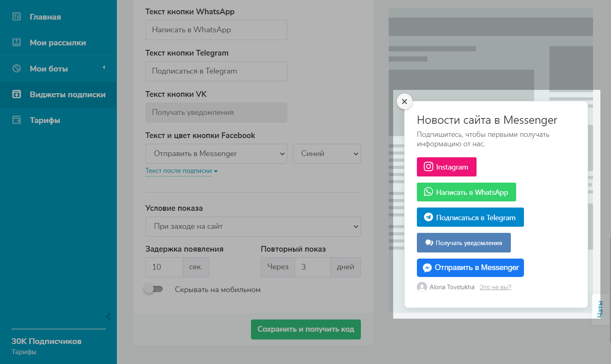Click the Это не вы? link
Viewport: 611px width, 364px height.
[495, 287]
